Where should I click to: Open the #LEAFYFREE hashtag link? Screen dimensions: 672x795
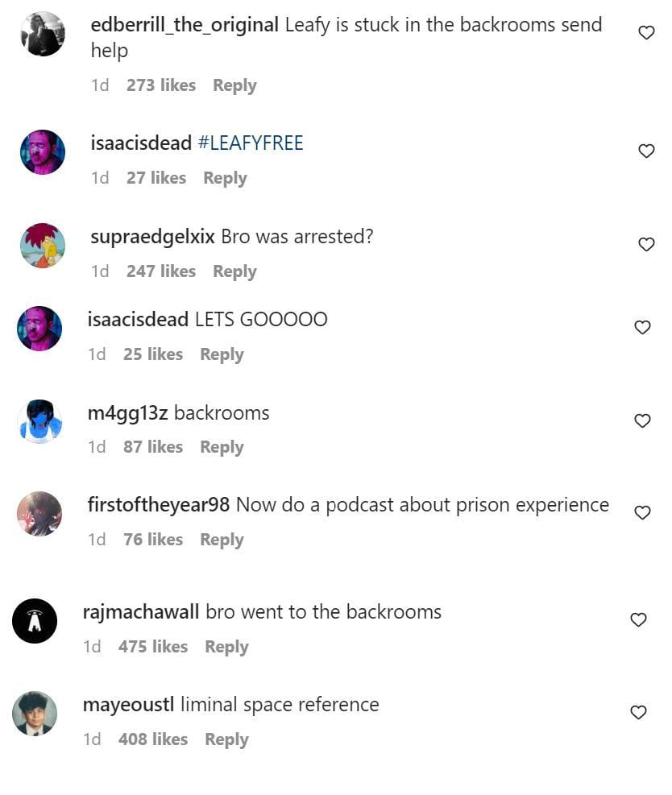click(x=251, y=143)
